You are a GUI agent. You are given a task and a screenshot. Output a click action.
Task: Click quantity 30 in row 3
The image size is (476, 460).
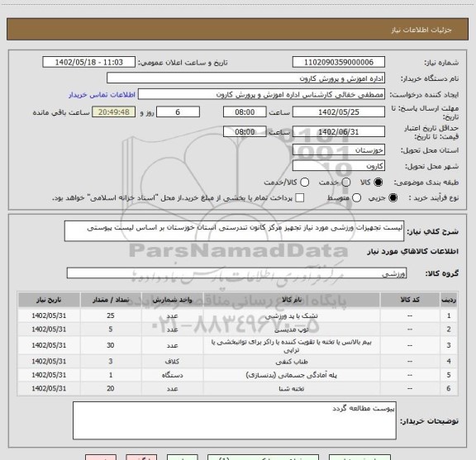[111, 345]
